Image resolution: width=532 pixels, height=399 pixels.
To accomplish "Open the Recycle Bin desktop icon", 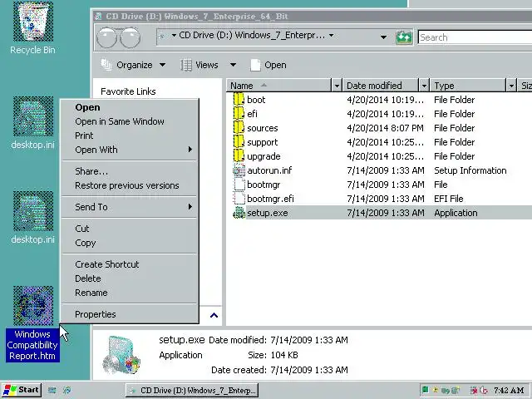I will coord(33,22).
